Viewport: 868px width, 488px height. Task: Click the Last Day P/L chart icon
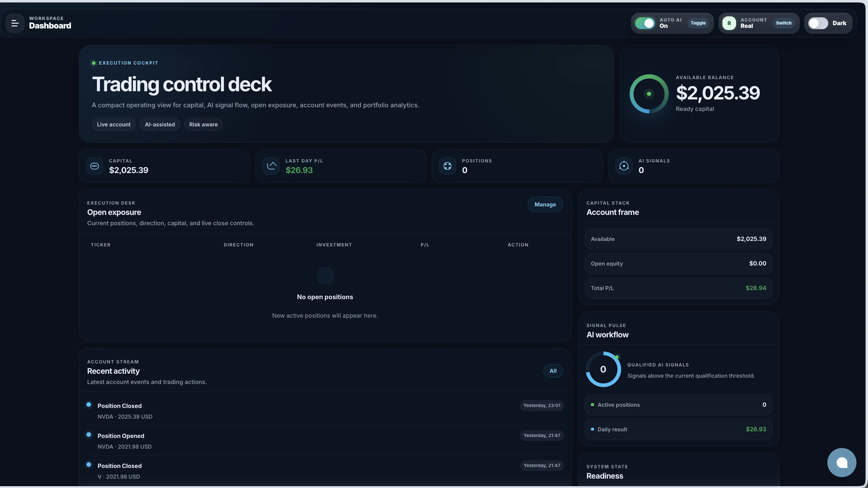pos(271,166)
